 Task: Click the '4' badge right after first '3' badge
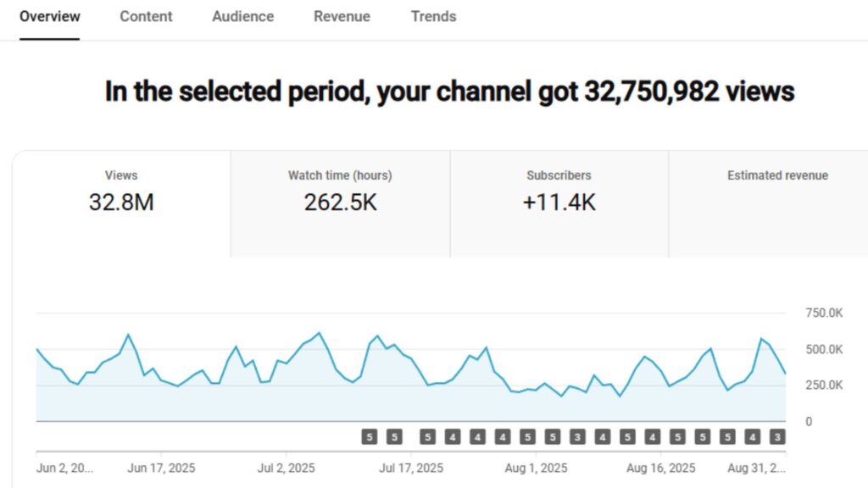click(602, 437)
